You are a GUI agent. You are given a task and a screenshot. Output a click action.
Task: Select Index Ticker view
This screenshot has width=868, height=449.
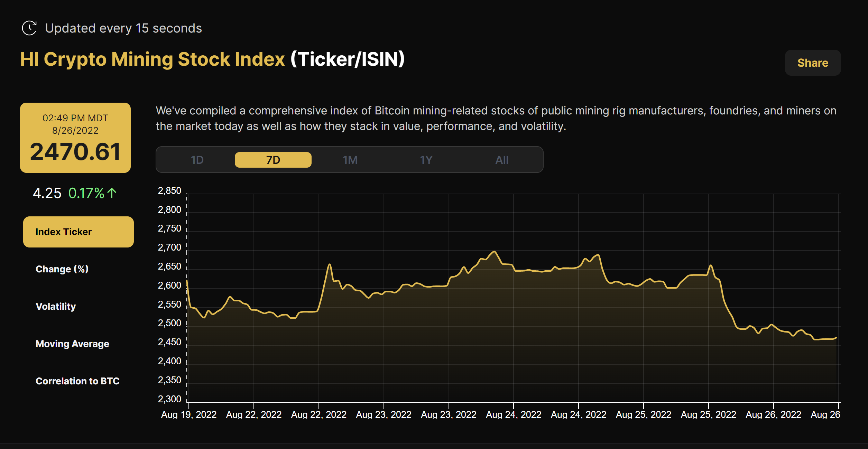click(79, 232)
